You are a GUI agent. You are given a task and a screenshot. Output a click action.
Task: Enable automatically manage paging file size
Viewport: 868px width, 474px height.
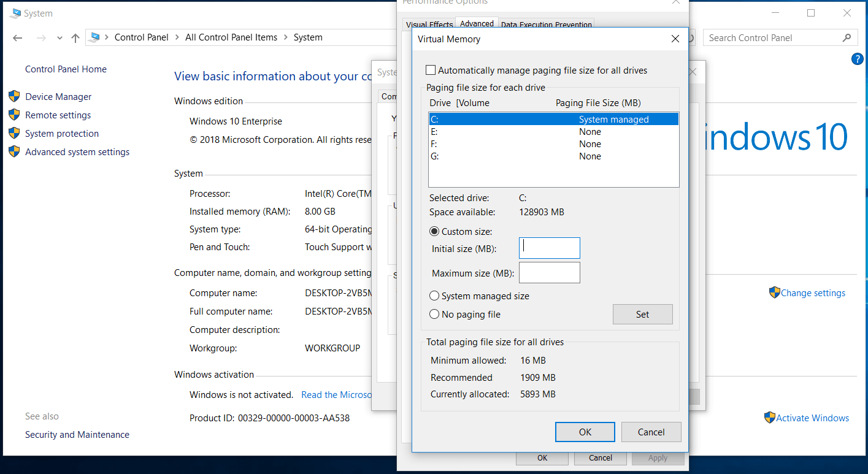(x=431, y=70)
